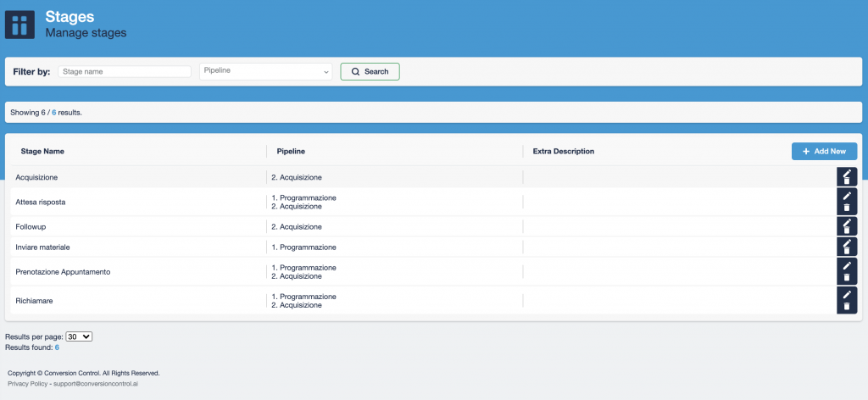Image resolution: width=868 pixels, height=400 pixels.
Task: Edit the Acquisizione stage
Action: pos(846,174)
